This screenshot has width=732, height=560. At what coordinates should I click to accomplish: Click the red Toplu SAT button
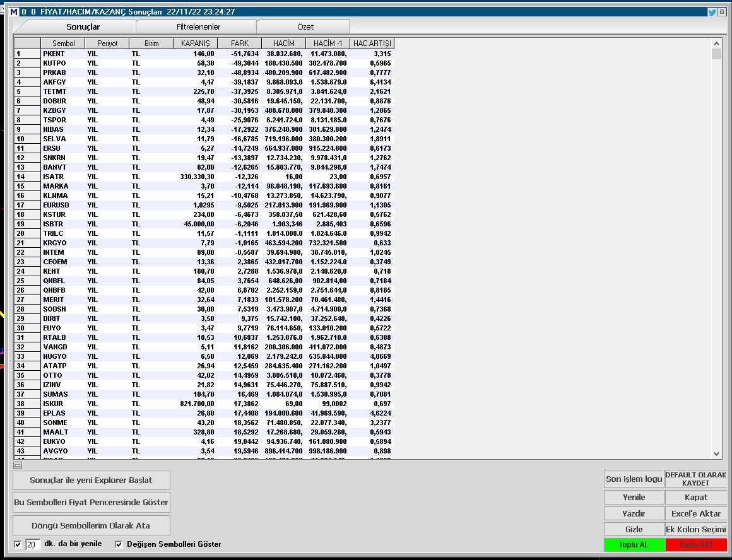point(695,545)
